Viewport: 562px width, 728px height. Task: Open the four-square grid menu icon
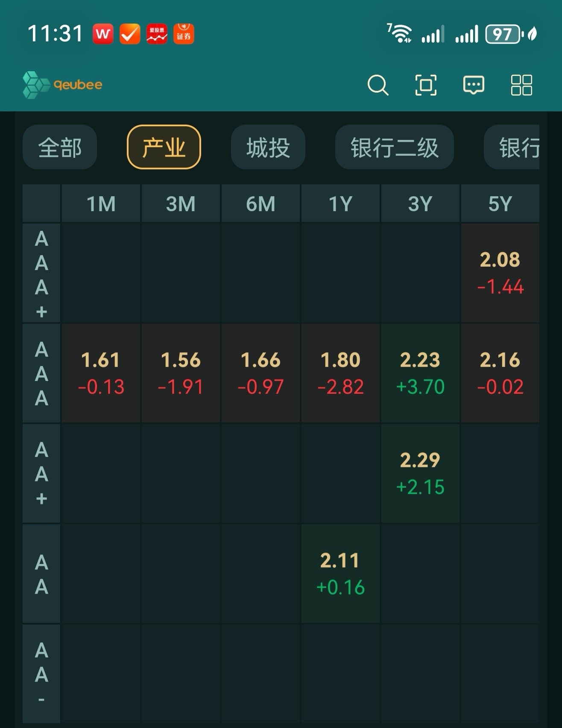click(x=521, y=84)
